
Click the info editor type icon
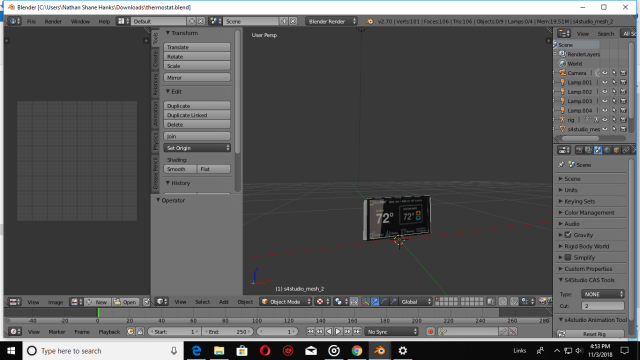(15, 21)
